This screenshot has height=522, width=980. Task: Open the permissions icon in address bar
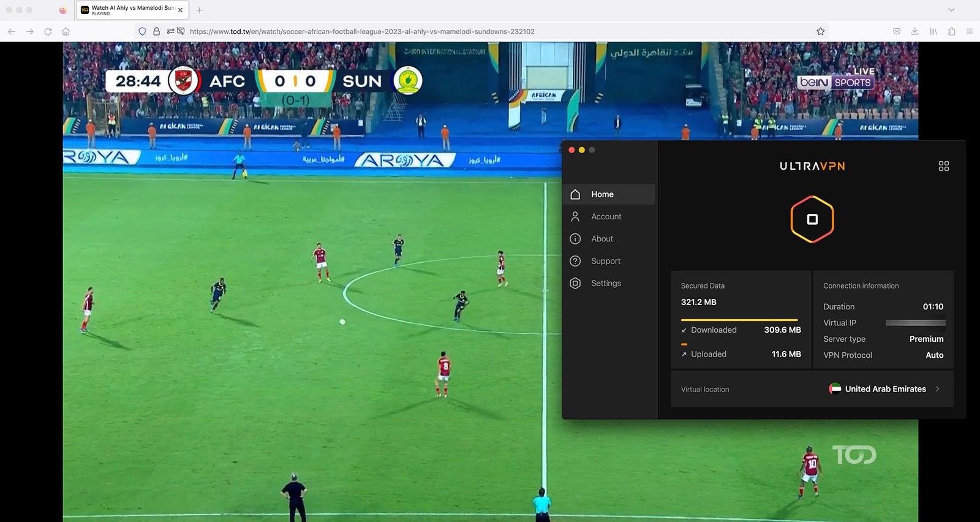[x=170, y=31]
